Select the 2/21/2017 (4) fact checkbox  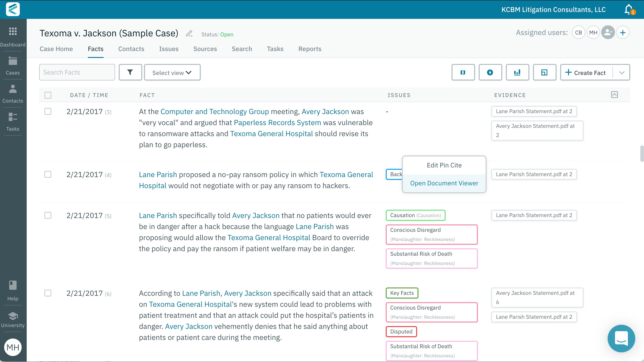click(x=48, y=174)
